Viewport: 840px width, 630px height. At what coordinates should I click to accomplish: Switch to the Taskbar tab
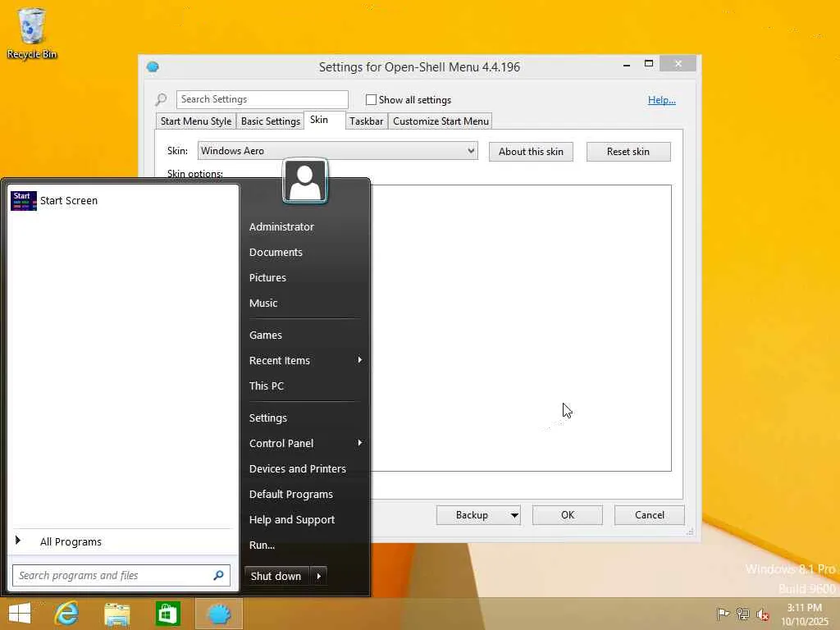tap(367, 121)
